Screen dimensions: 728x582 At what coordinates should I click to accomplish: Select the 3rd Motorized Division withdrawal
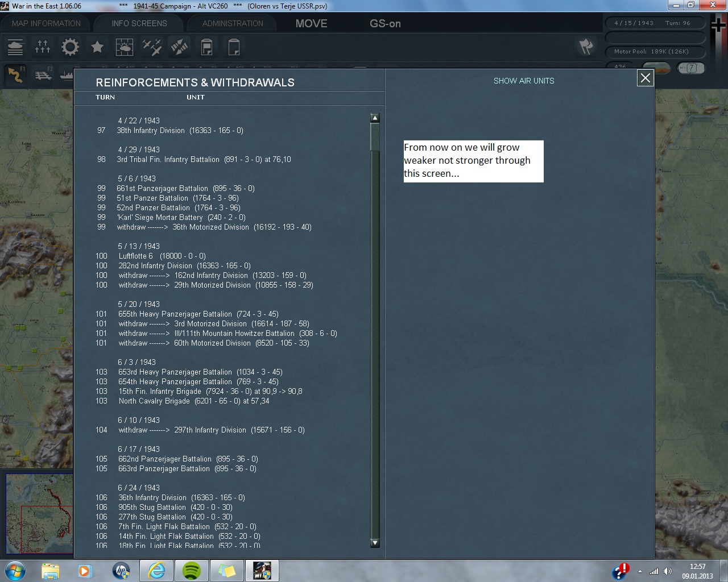213,323
